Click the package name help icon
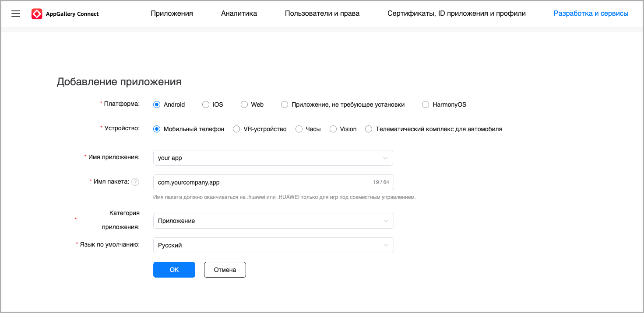644x313 pixels. click(135, 182)
